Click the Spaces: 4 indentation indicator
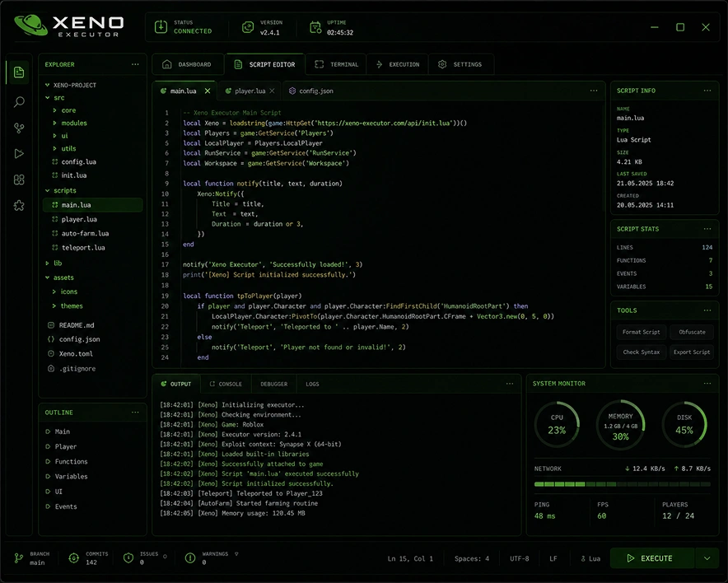728x583 pixels. pyautogui.click(x=472, y=558)
